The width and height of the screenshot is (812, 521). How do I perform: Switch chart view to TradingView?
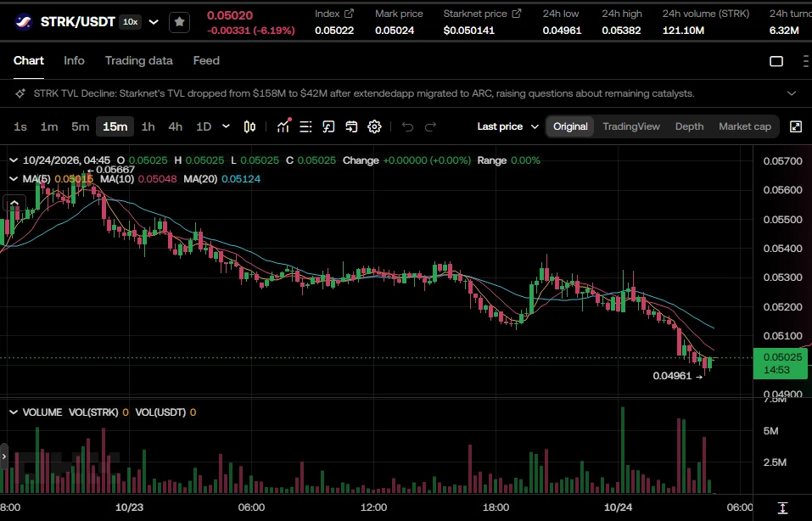pos(631,126)
